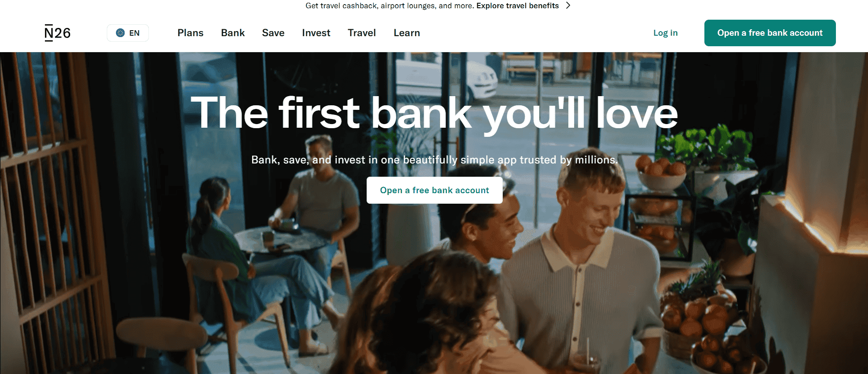Open the Learn navigation item
Screen dimensions: 868x374
[x=407, y=33]
